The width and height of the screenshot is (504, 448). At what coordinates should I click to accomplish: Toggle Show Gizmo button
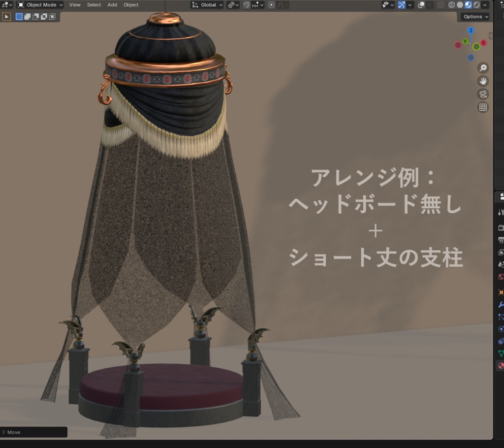tap(402, 5)
